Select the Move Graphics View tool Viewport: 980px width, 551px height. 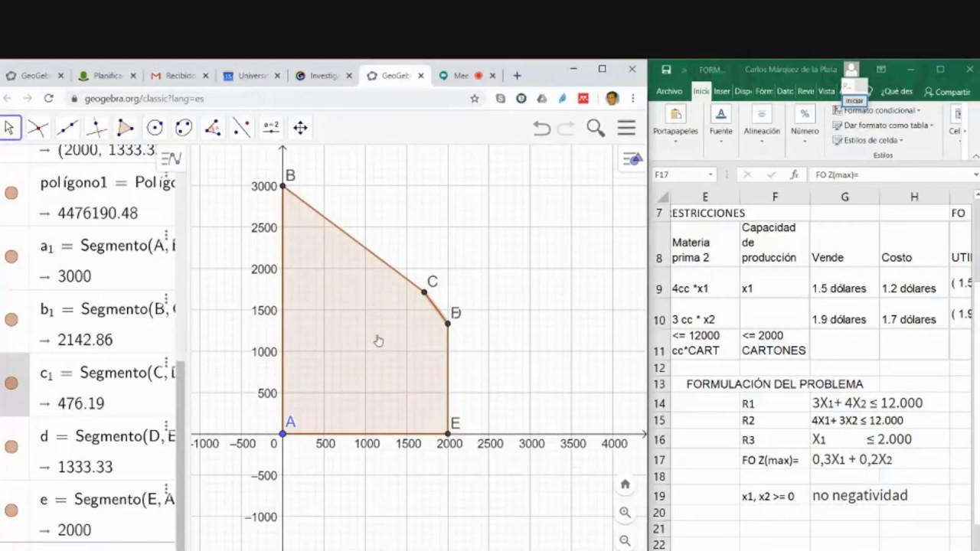pyautogui.click(x=300, y=128)
